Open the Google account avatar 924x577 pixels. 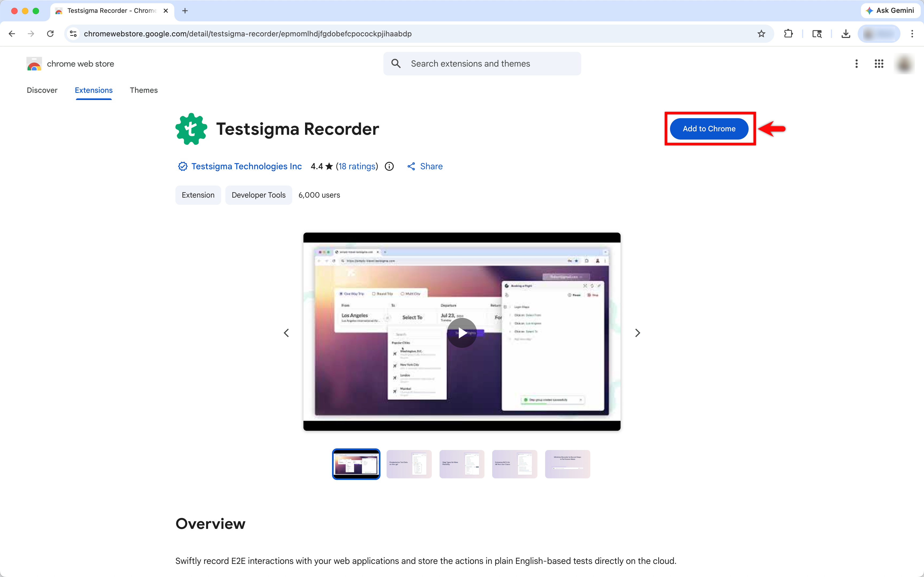coord(904,64)
